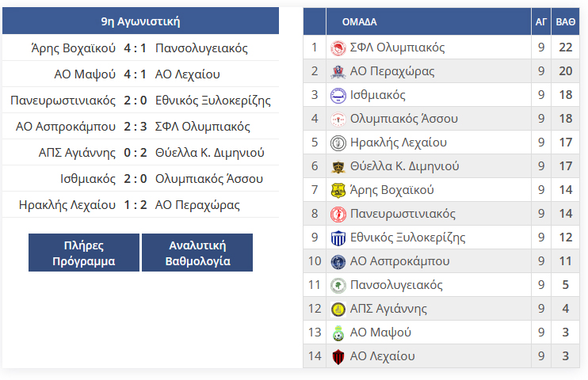Click the 9η Αγωνιστική header

click(140, 21)
